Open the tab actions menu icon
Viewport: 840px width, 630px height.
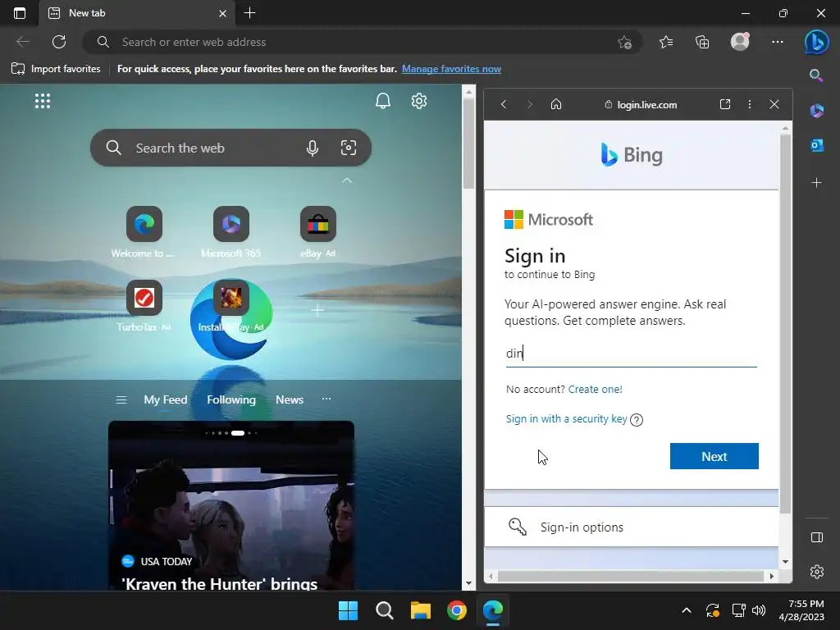[20, 13]
